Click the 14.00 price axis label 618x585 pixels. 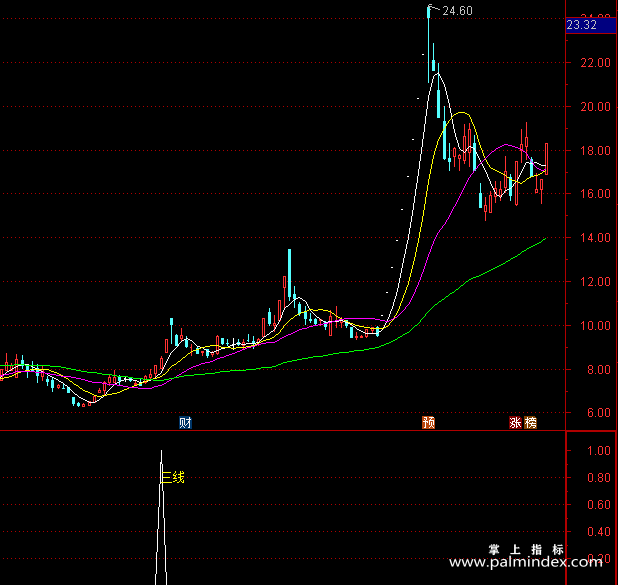pyautogui.click(x=595, y=238)
